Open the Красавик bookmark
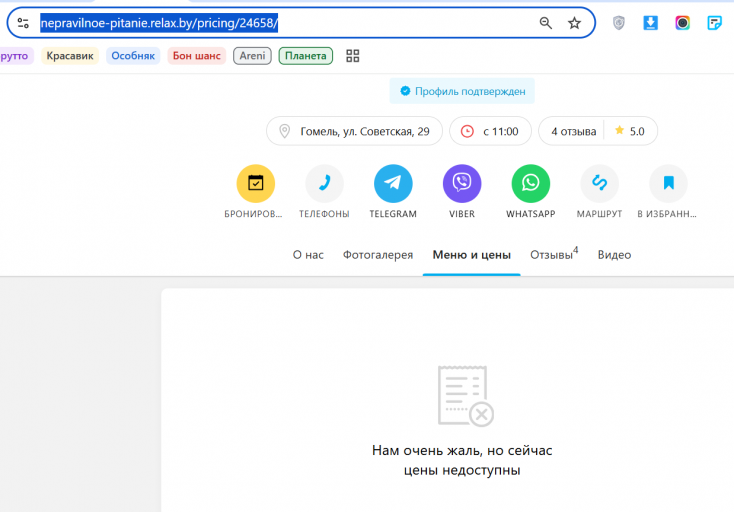The height and width of the screenshot is (512, 734). tap(70, 56)
